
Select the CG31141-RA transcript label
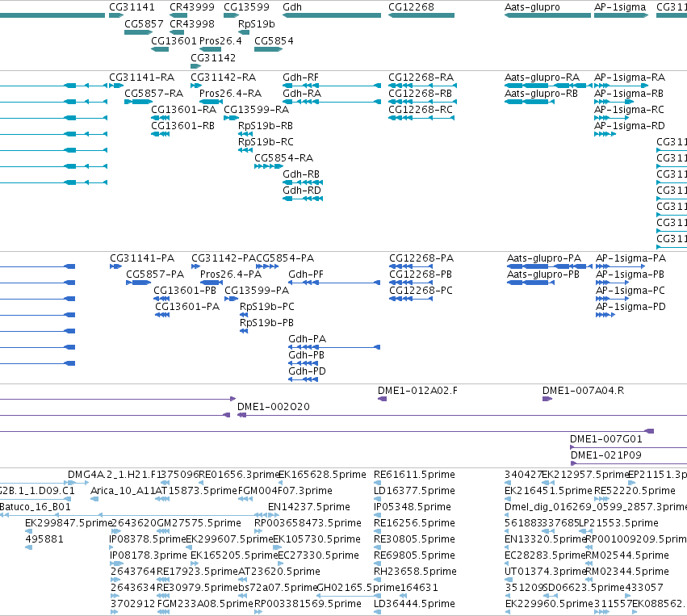(141, 78)
